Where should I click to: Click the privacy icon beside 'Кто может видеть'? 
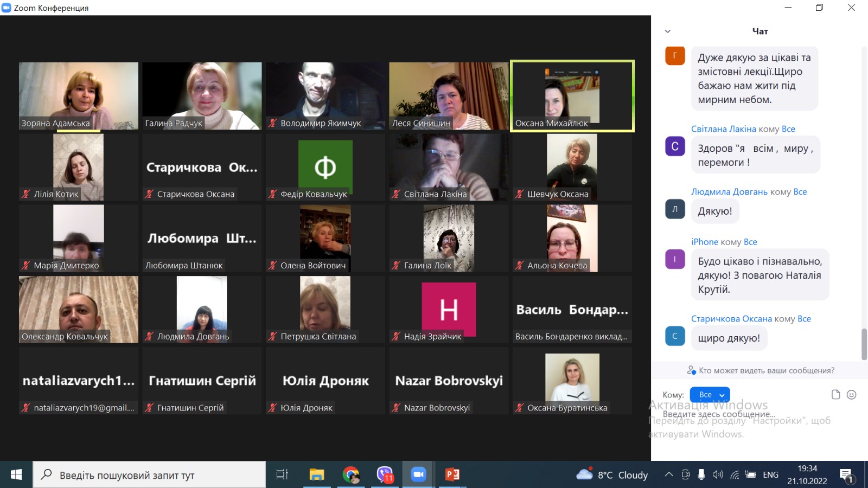691,370
